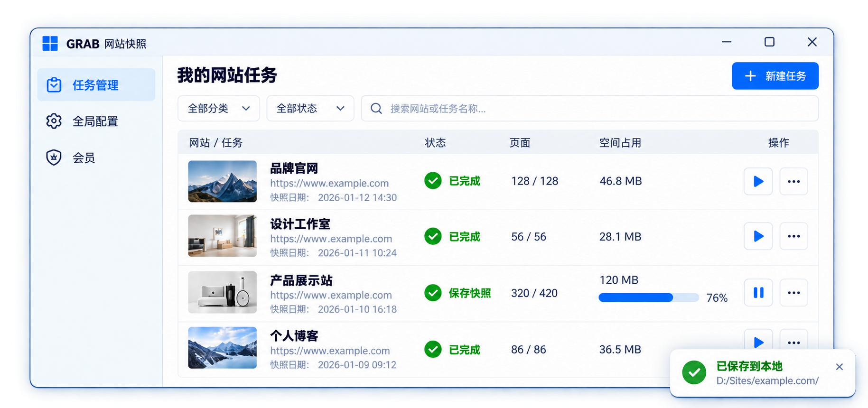Viewport: 868px width, 408px height.
Task: Click the 网站 / 任务 column header
Action: [215, 143]
